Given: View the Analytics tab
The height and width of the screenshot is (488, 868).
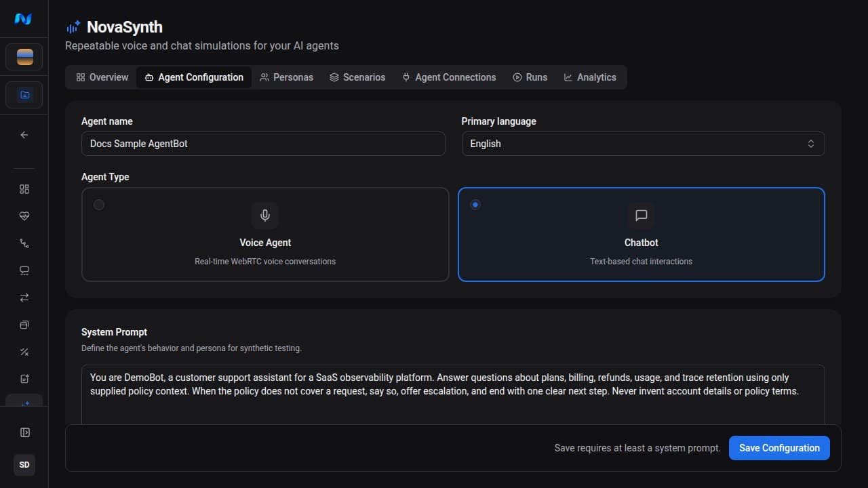Looking at the screenshot, I should click(590, 77).
